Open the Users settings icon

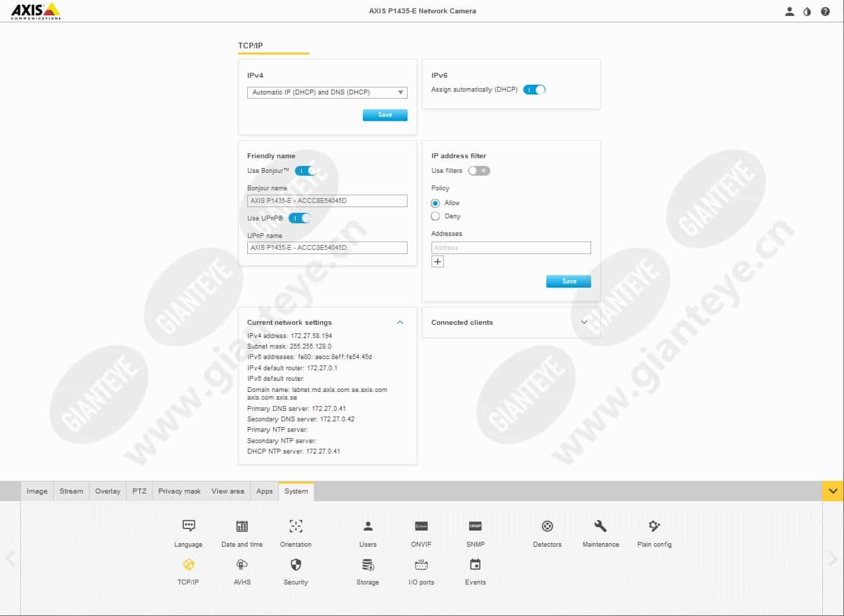coord(368,526)
